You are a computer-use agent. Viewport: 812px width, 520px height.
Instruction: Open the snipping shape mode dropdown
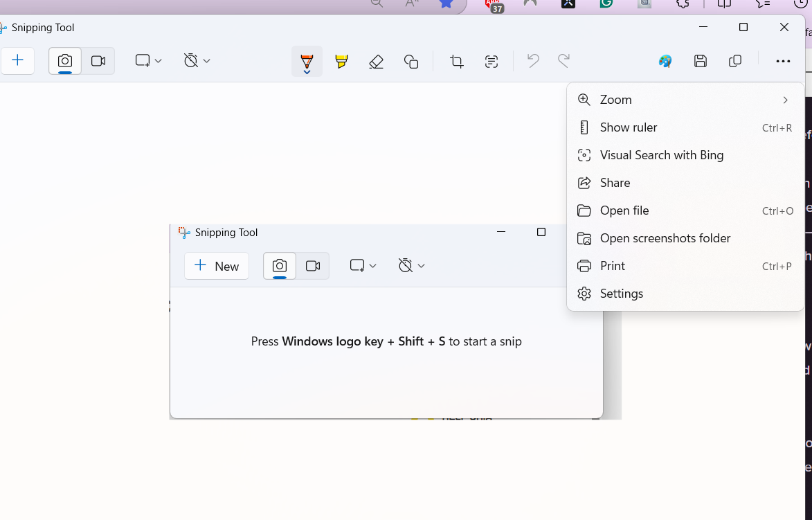[x=149, y=61]
